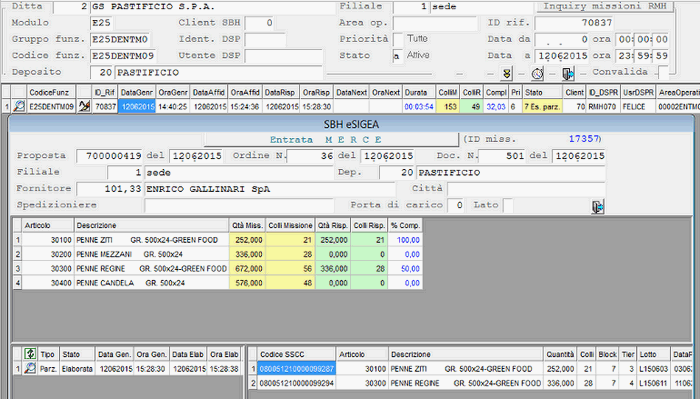Open magnifier on Parz. Elaborata row

click(30, 369)
